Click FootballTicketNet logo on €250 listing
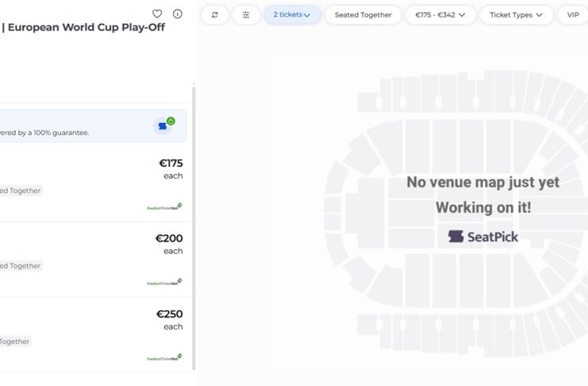Screen dimensions: 588x386 tap(164, 358)
